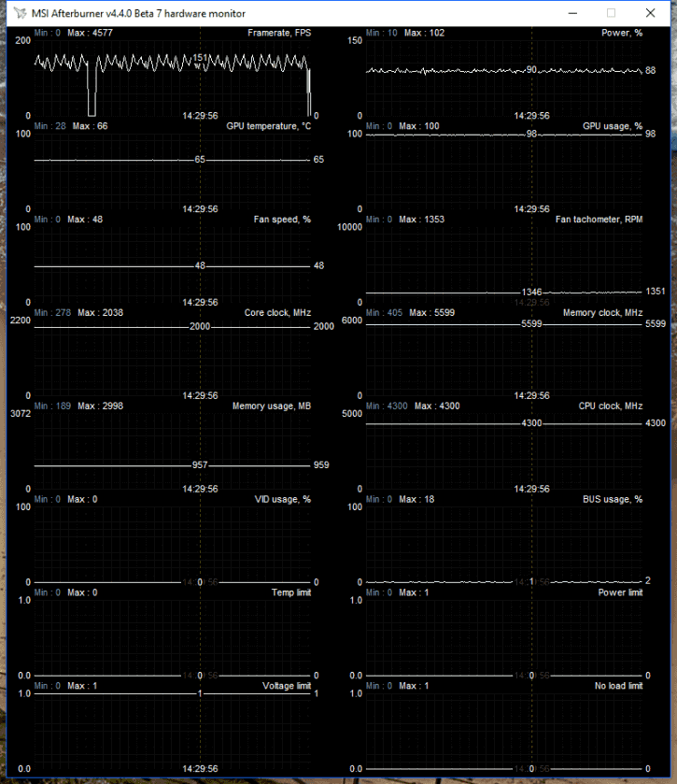The height and width of the screenshot is (784, 677).
Task: Click the current memory usage reading 959
Action: pyautogui.click(x=321, y=465)
